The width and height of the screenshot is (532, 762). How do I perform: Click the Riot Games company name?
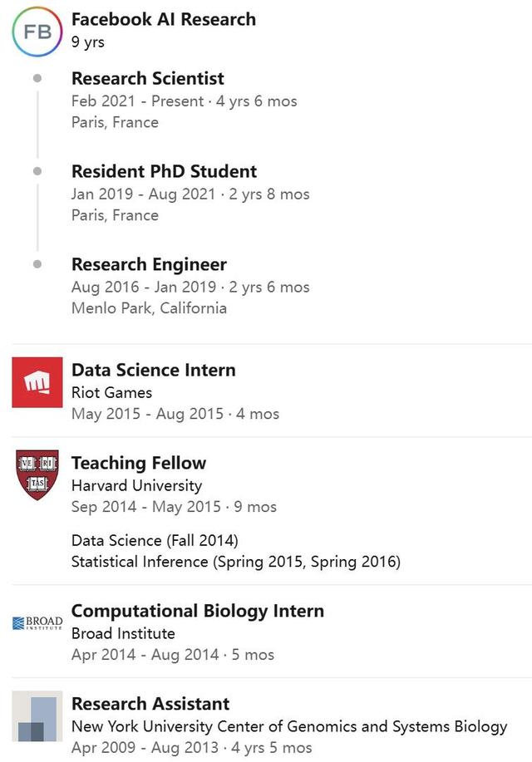tap(111, 392)
